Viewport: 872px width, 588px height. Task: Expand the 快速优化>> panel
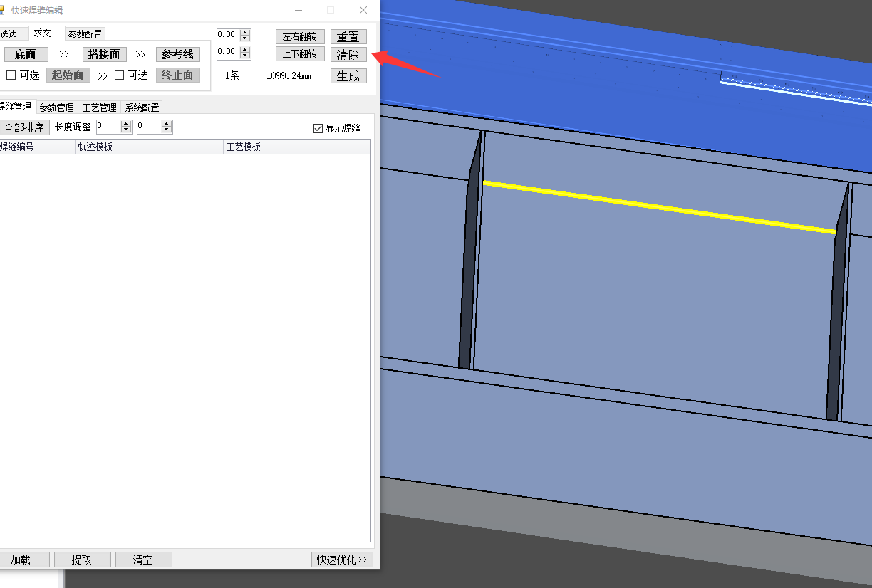point(342,559)
